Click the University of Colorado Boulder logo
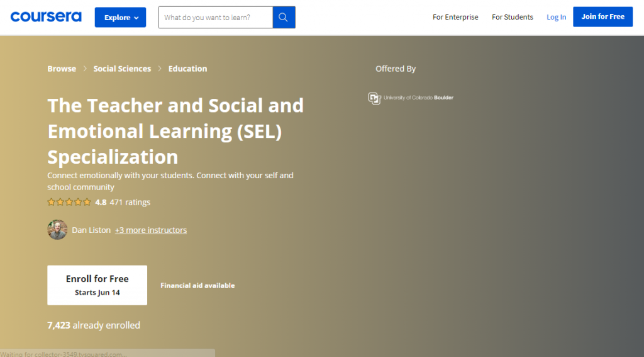 411,98
